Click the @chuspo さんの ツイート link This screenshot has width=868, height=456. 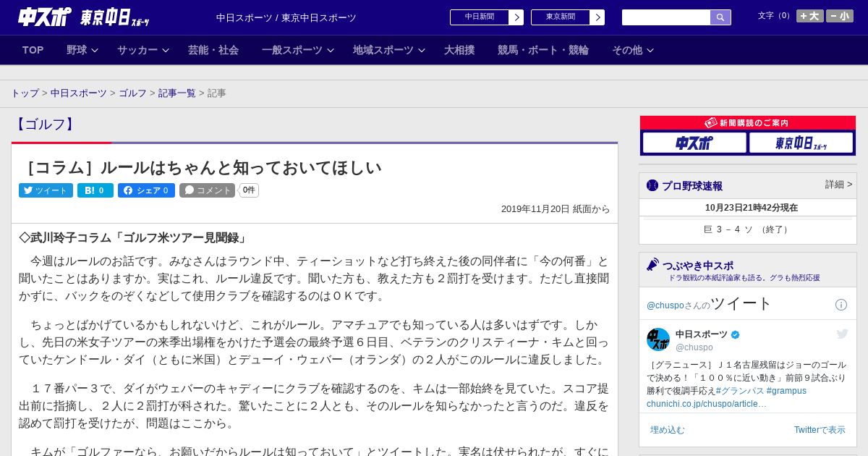[710, 304]
